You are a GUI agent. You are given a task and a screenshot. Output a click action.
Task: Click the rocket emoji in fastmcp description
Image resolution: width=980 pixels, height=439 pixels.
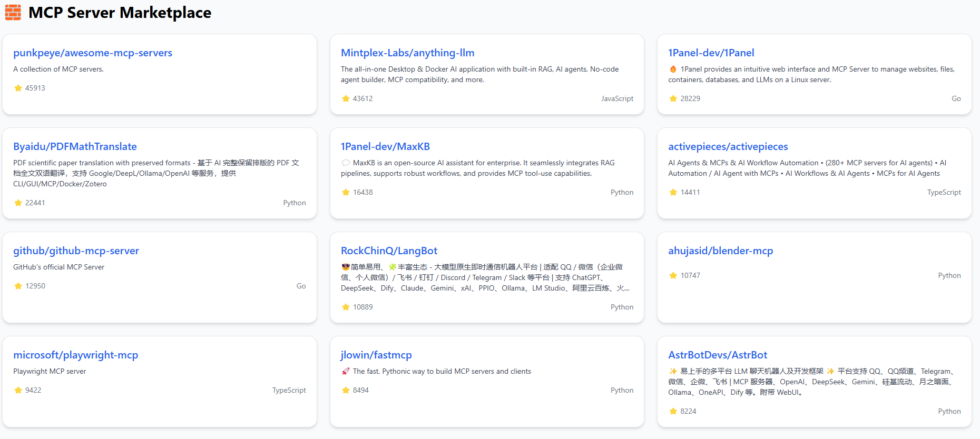click(x=346, y=371)
